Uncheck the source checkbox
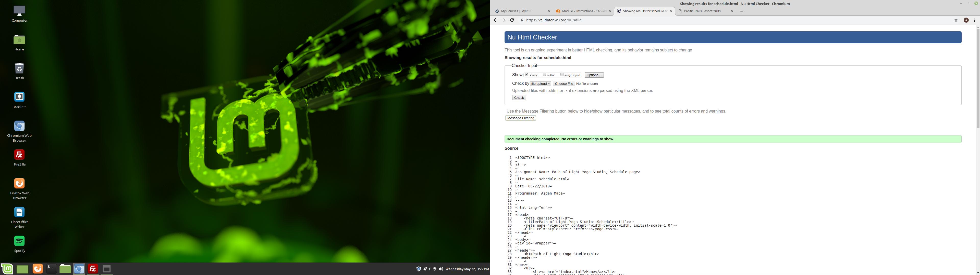The width and height of the screenshot is (980, 275). [527, 75]
